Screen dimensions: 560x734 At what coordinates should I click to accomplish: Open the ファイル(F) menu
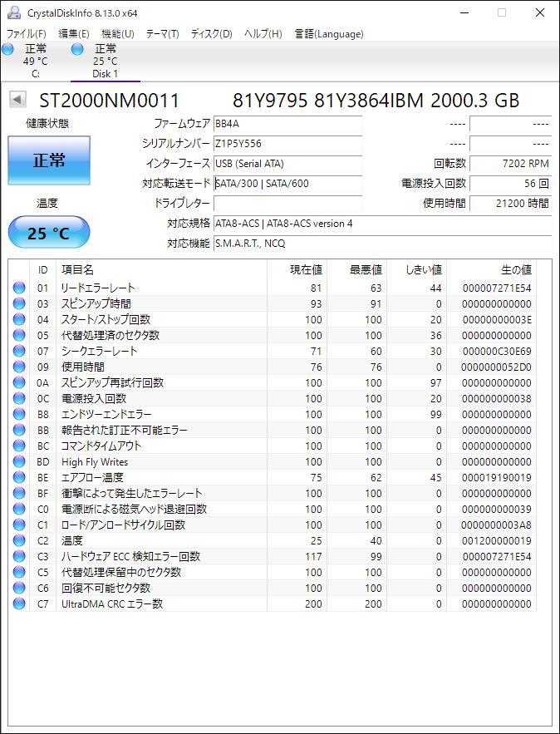pos(27,34)
